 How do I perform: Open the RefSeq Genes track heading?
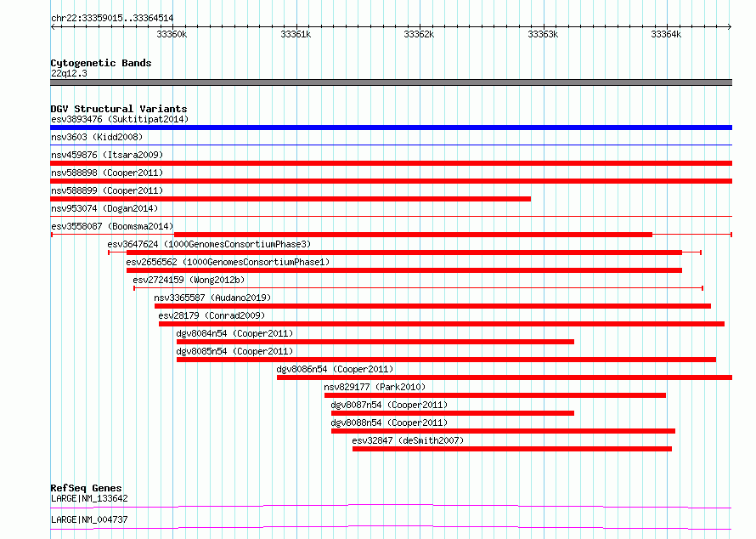[x=86, y=488]
